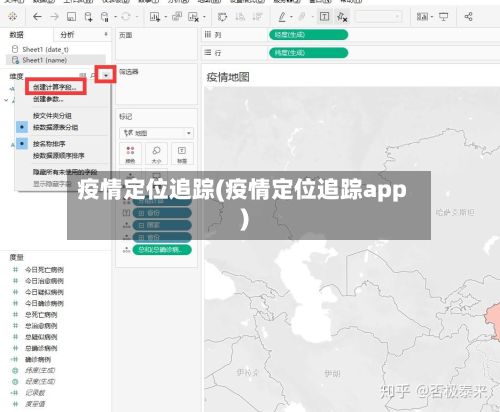Click the Size button in Marks card
This screenshot has width=500, height=412.
click(x=156, y=154)
